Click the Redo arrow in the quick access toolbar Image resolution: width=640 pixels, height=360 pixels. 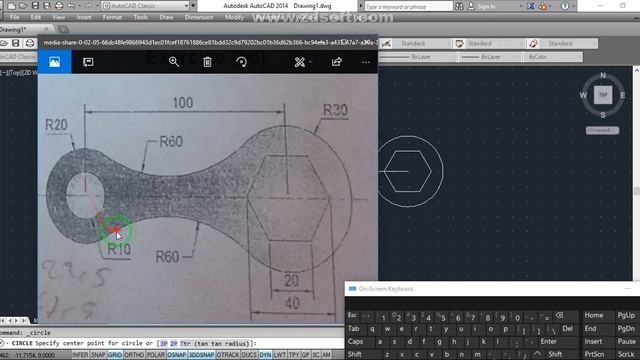88,6
